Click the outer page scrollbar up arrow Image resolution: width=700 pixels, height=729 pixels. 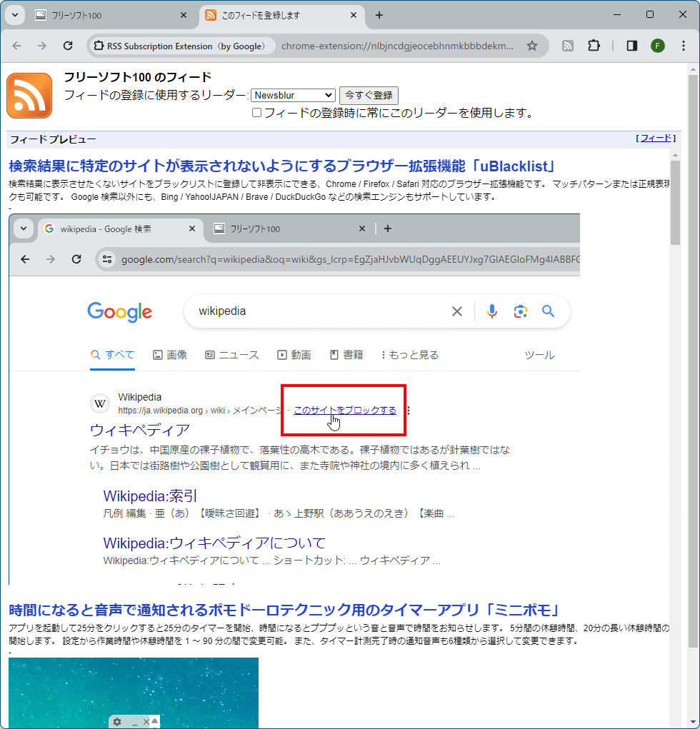[693, 70]
